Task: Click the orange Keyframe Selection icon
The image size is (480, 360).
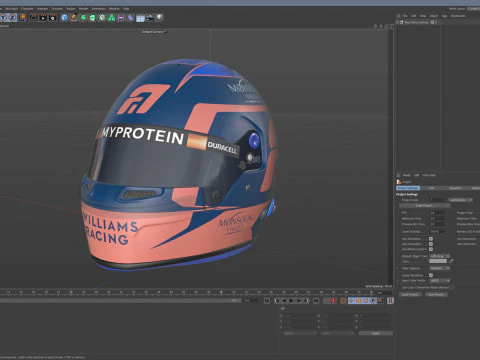Action: coord(343,301)
